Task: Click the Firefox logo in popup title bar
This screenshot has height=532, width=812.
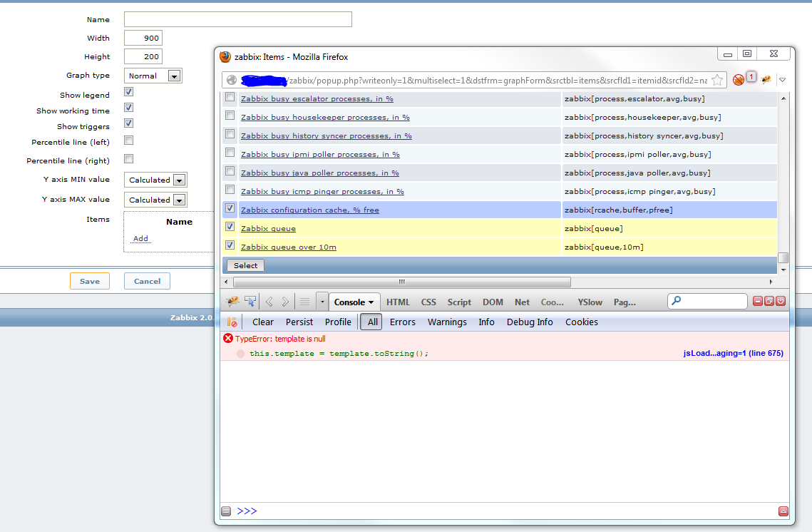Action: (225, 56)
